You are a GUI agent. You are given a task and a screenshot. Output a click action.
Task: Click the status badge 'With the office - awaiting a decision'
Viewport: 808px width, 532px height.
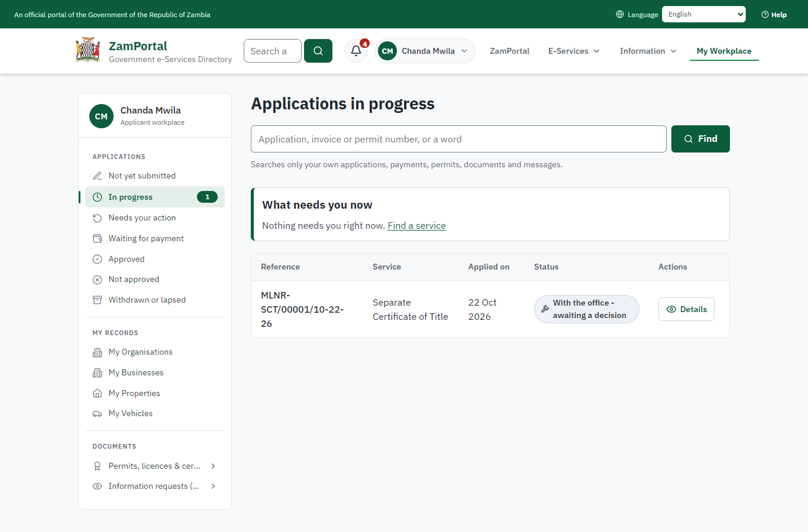pos(587,309)
